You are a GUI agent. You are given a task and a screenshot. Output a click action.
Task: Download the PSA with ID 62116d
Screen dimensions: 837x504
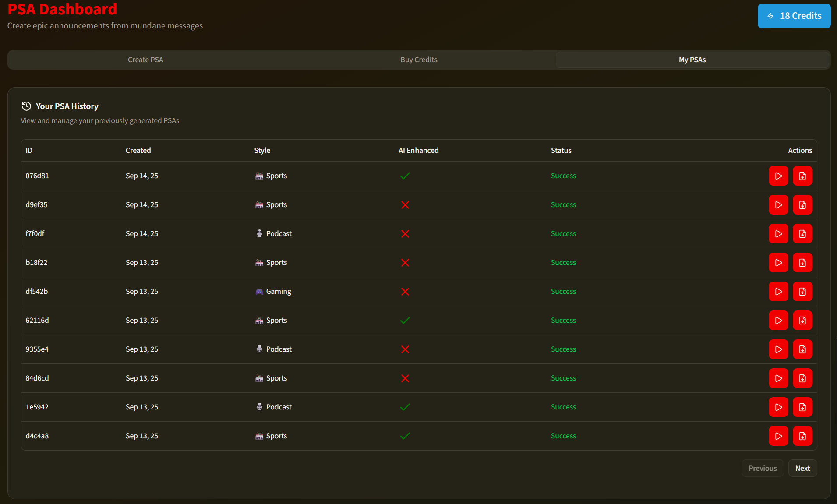pyautogui.click(x=802, y=321)
